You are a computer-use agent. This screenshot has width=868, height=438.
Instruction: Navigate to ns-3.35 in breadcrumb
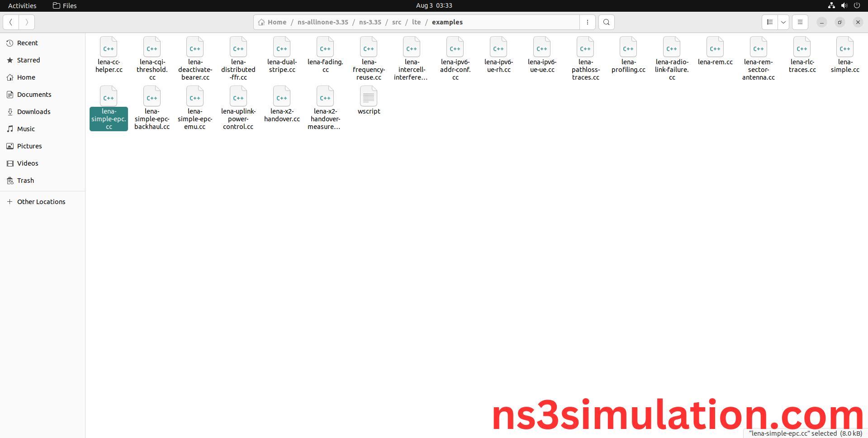point(370,22)
